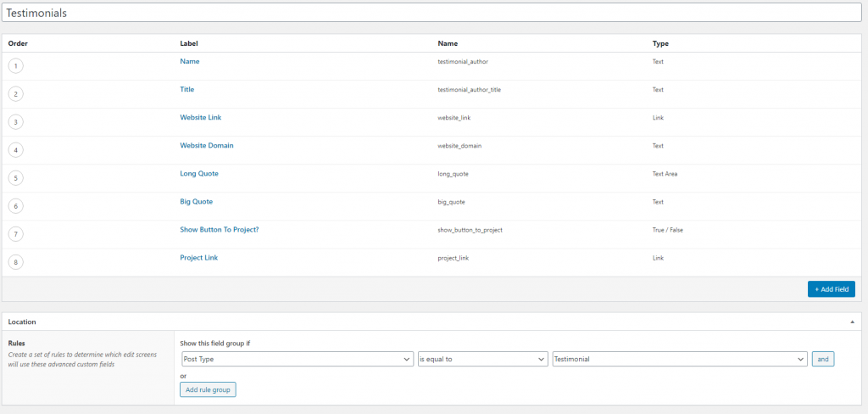The image size is (868, 414).
Task: Open the Testimonial value dropdown
Action: (680, 359)
